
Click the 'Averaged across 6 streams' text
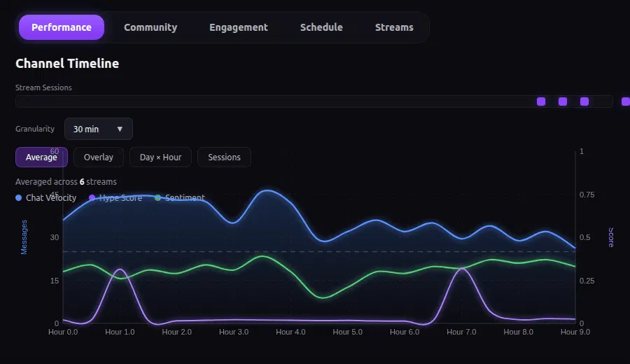coord(66,181)
